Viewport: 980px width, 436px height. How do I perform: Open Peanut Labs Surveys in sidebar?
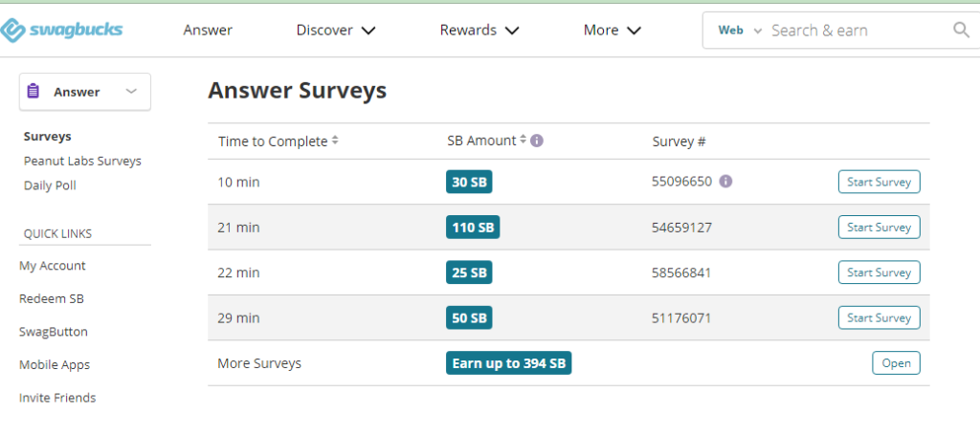[x=82, y=161]
